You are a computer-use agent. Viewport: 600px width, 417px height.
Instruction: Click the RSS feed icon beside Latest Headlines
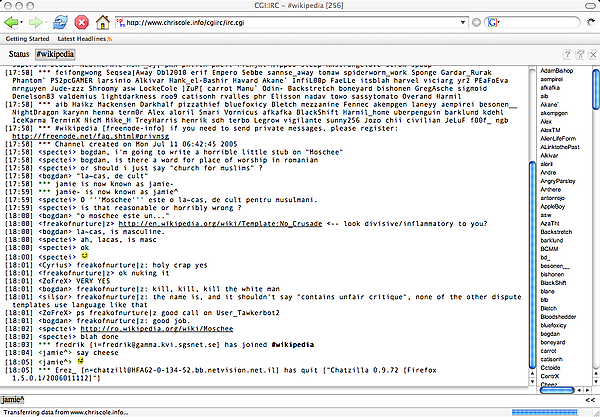tap(109, 39)
